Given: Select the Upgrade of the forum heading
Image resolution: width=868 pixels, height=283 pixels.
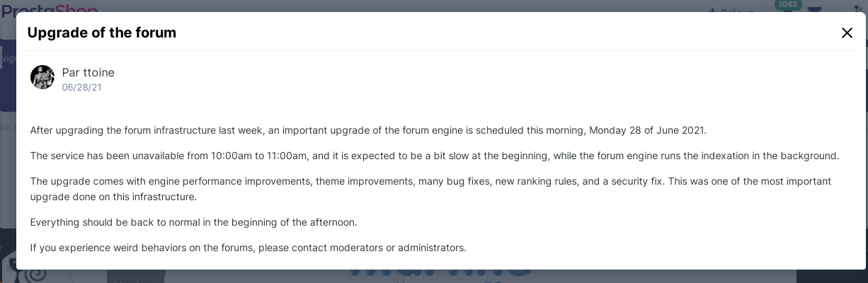Looking at the screenshot, I should pyautogui.click(x=102, y=33).
